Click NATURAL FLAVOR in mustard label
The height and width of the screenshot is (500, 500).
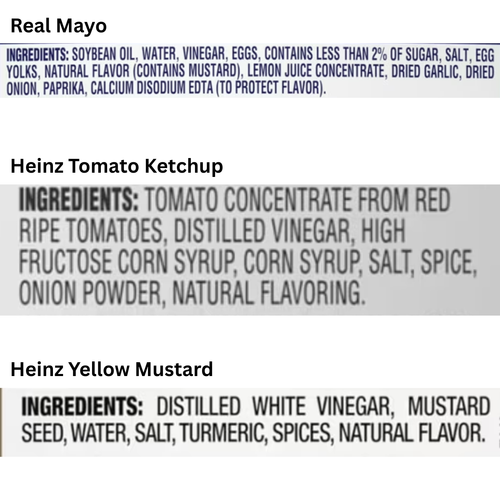coord(412,433)
